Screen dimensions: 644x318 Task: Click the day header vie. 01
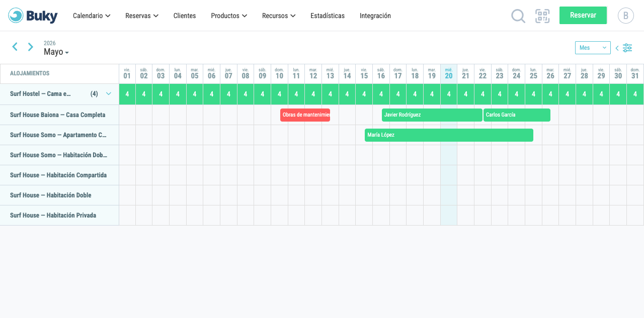(x=127, y=74)
